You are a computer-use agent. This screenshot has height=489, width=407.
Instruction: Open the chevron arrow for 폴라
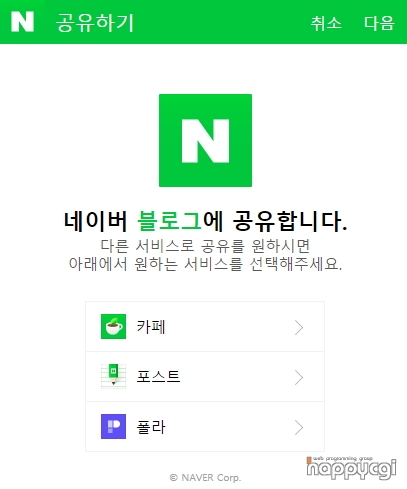point(299,427)
